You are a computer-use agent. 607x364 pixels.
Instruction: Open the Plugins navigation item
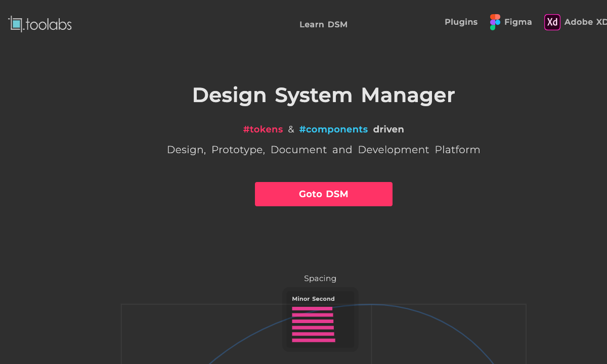[461, 22]
